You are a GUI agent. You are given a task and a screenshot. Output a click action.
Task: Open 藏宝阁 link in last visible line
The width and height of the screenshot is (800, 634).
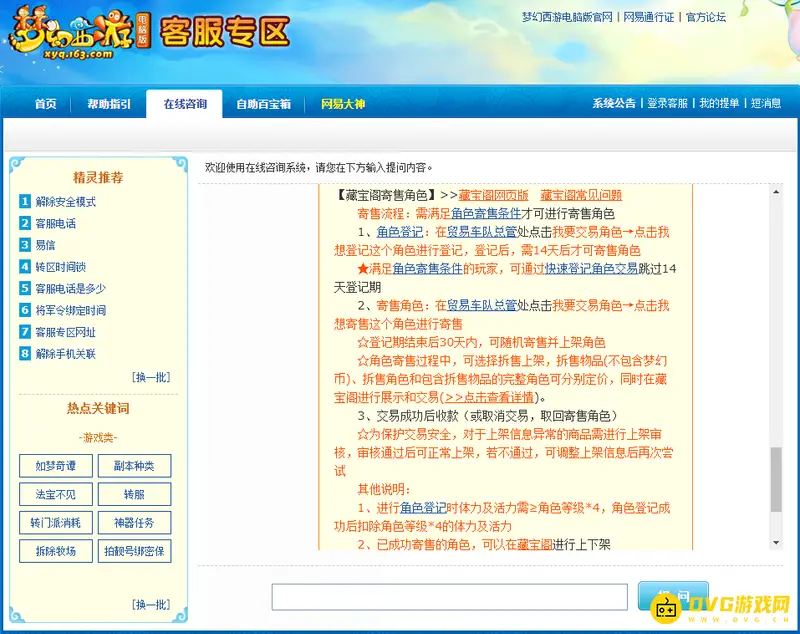[x=535, y=544]
